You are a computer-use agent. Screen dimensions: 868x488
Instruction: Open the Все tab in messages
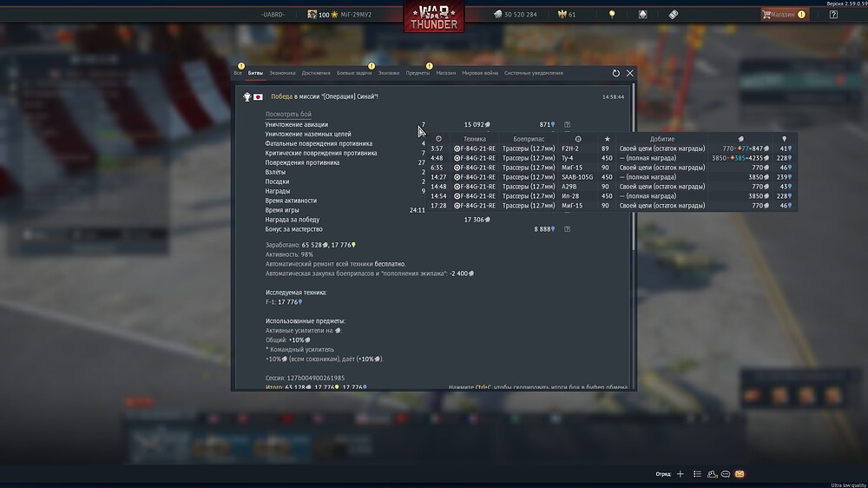[x=238, y=73]
